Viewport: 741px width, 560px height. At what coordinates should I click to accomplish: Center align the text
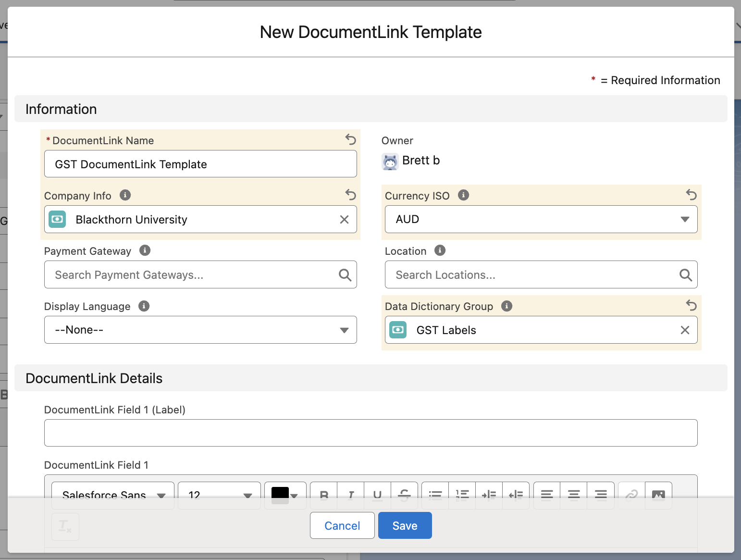[x=574, y=495]
